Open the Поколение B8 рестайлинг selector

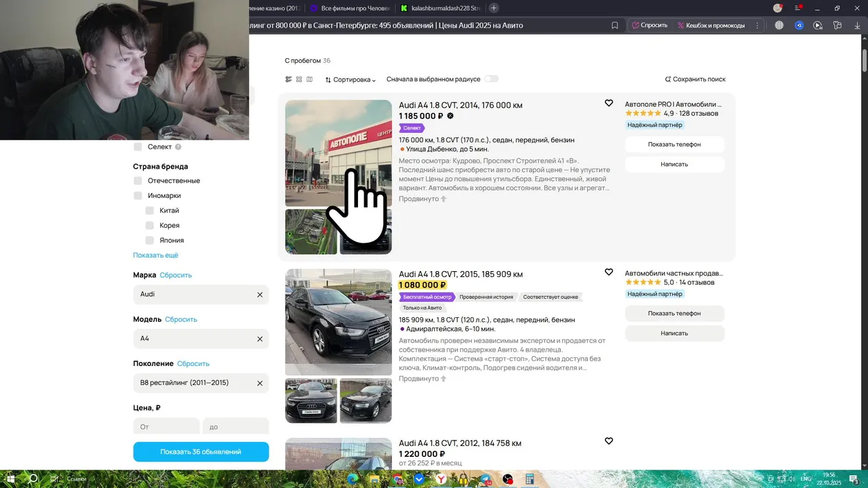coord(201,383)
